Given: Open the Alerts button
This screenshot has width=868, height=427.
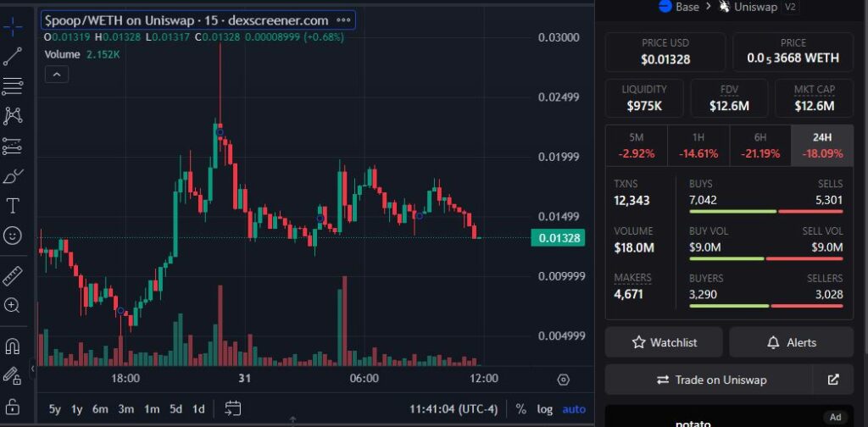Looking at the screenshot, I should pyautogui.click(x=792, y=342).
